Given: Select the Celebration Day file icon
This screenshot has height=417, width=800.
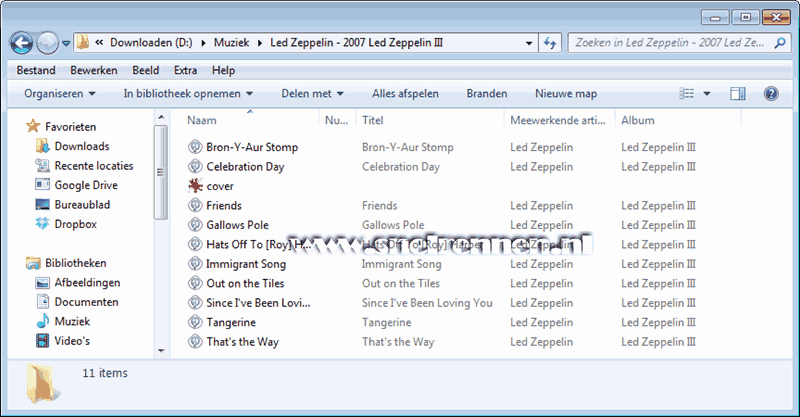Looking at the screenshot, I should click(195, 166).
